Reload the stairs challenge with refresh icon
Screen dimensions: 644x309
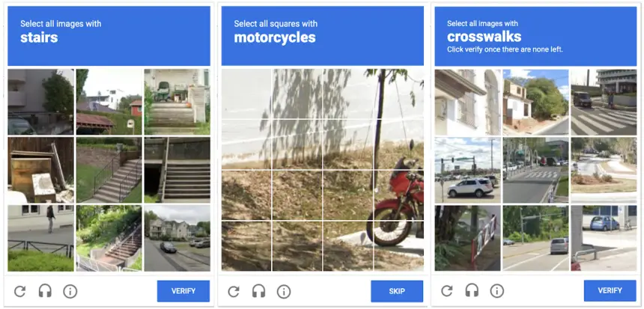pos(19,291)
